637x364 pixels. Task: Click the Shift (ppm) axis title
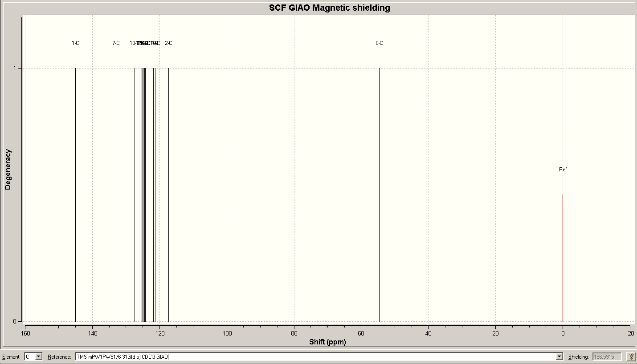pyautogui.click(x=327, y=342)
